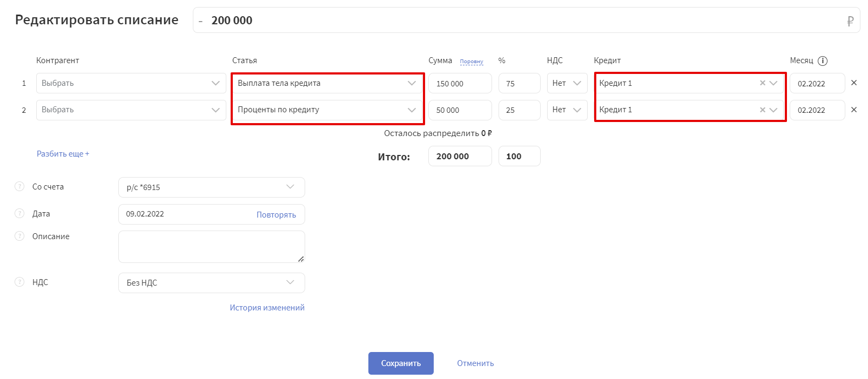Click Поровну link near Сумма
Viewport: 868px width, 379px height.
472,62
